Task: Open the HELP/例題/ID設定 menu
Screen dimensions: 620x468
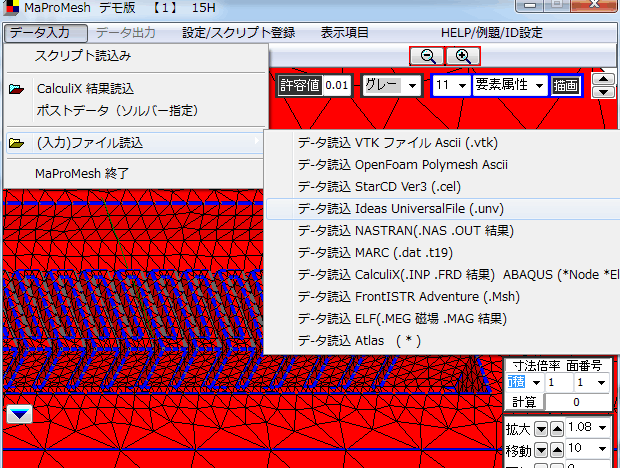Action: tap(491, 33)
